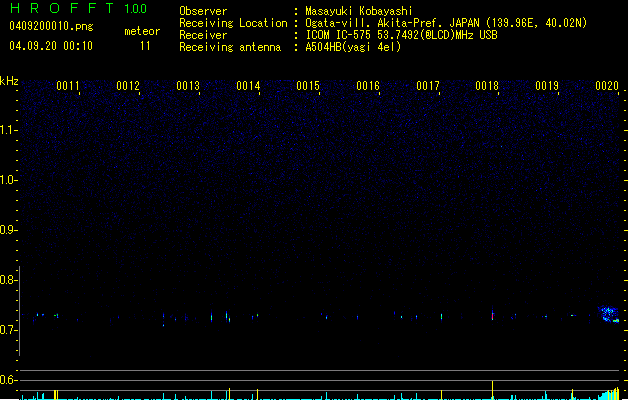Select time marker 0011
Image resolution: width=629 pixels, height=400 pixels.
68,86
